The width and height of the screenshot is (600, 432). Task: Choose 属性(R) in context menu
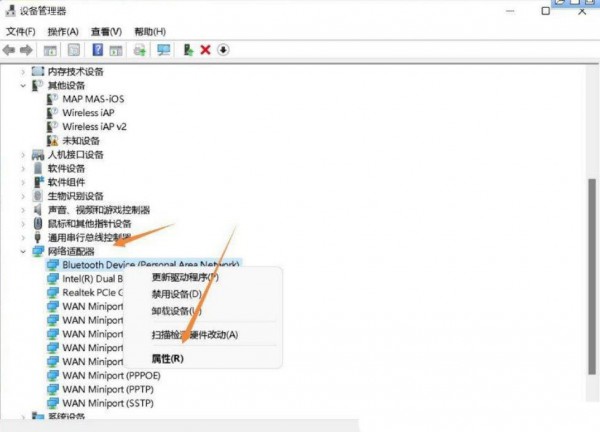tap(168, 359)
